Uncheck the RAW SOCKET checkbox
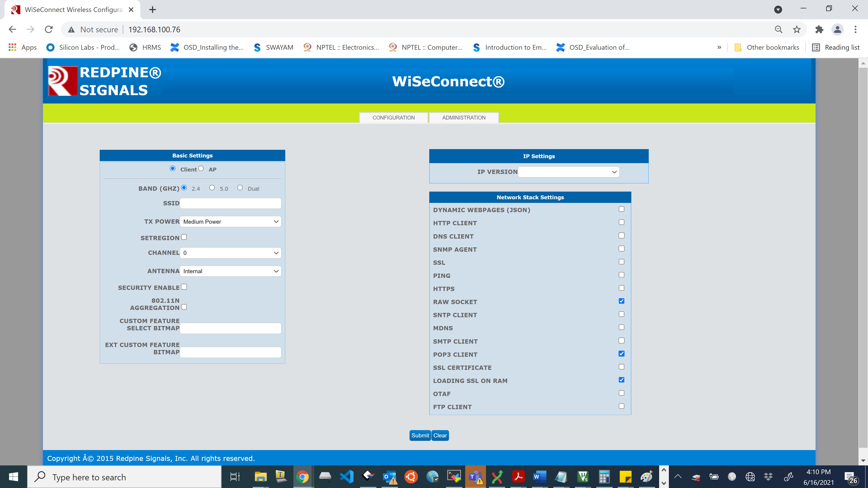Image resolution: width=868 pixels, height=488 pixels. tap(621, 301)
